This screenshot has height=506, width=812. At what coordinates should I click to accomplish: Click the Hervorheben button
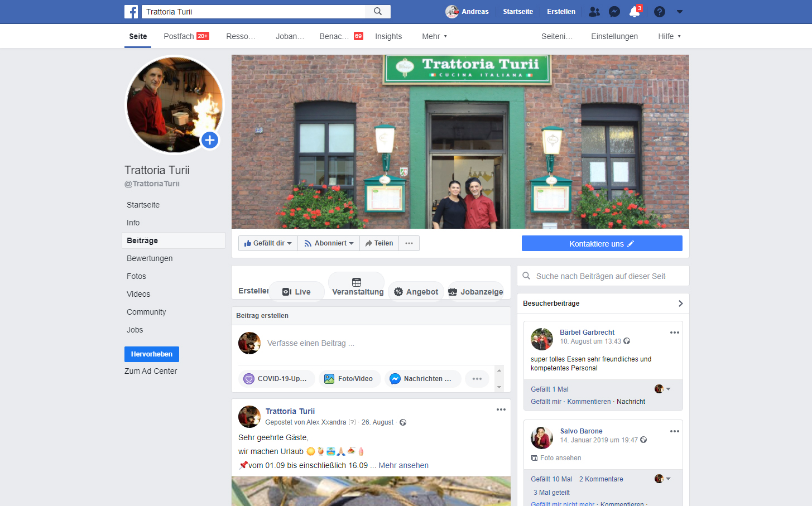point(152,354)
